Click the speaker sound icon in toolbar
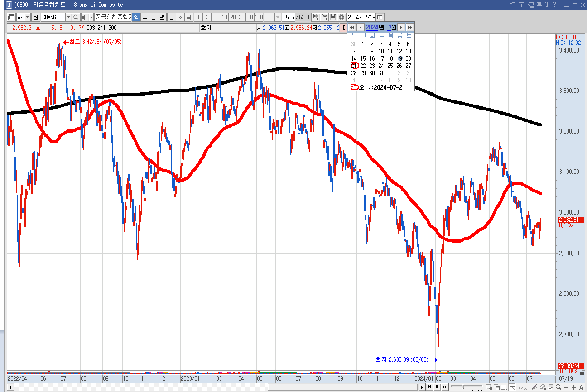The width and height of the screenshot is (587, 392). [x=85, y=17]
